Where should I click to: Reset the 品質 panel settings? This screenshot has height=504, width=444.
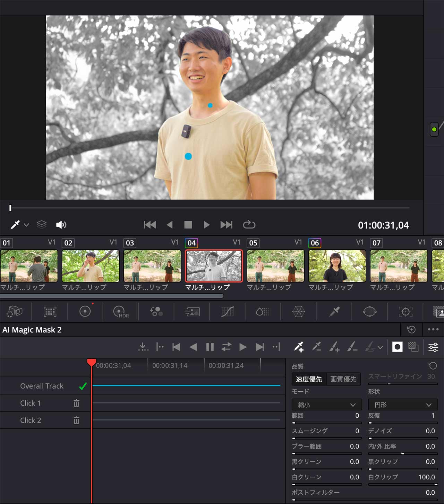point(433,366)
